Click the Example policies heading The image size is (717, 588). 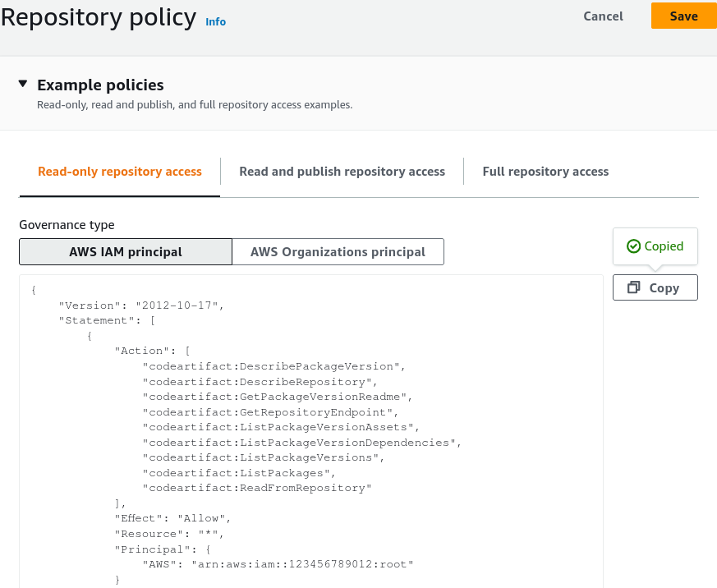[100, 85]
